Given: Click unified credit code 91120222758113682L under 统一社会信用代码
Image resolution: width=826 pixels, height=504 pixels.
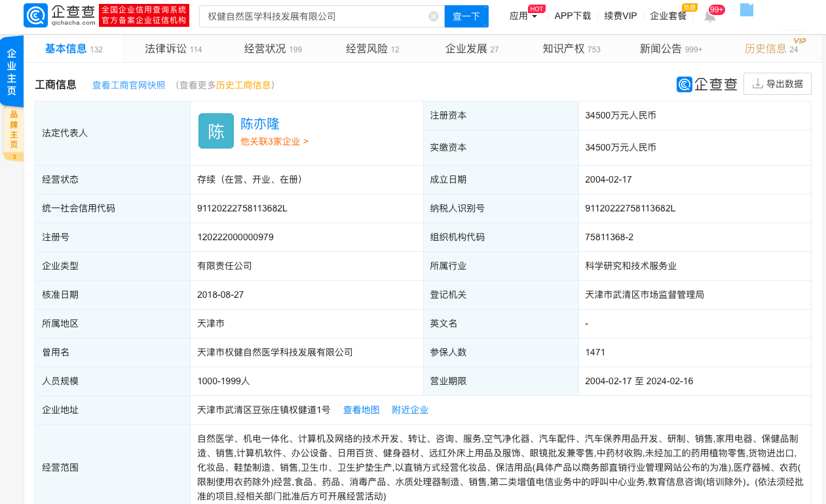Looking at the screenshot, I should [x=242, y=208].
